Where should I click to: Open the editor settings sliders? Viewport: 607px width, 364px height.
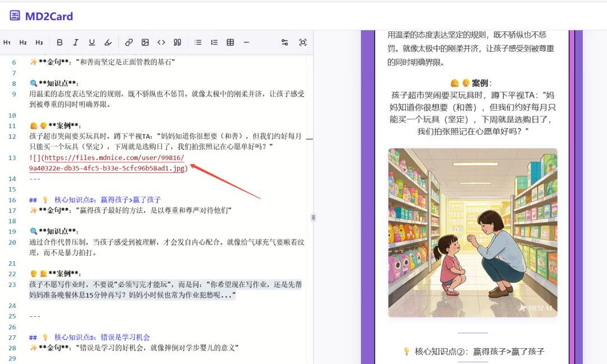tap(284, 42)
